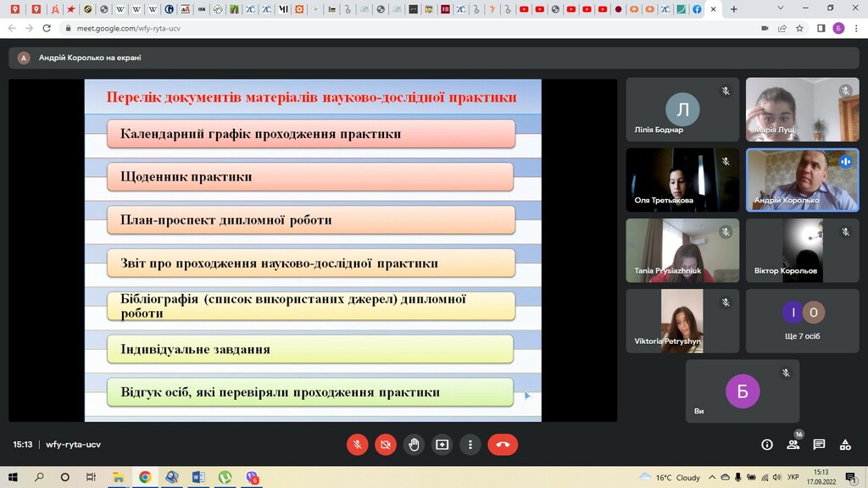
Task: Open more options three-dot menu in Meet
Action: click(470, 444)
